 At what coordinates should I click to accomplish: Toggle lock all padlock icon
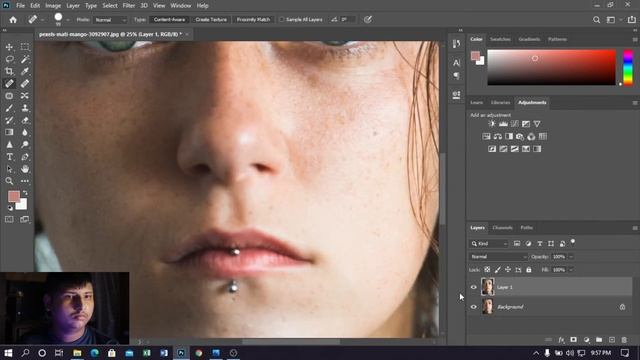click(x=529, y=270)
